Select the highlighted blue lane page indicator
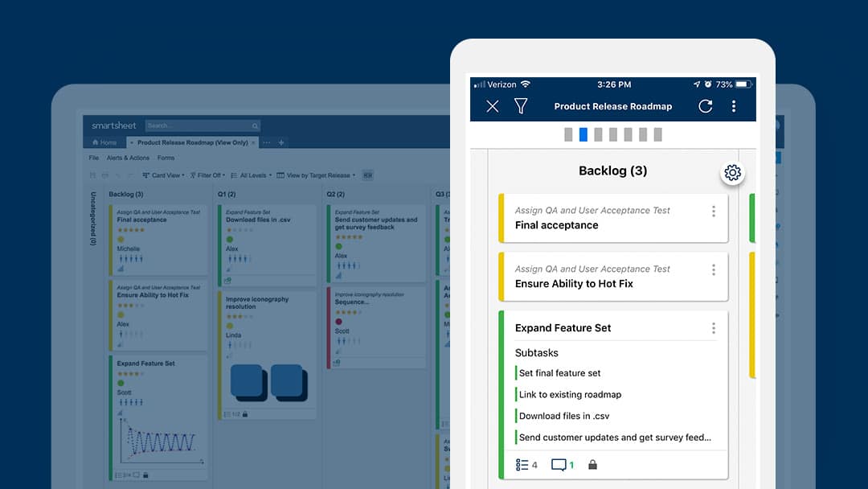The height and width of the screenshot is (489, 868). coord(583,134)
